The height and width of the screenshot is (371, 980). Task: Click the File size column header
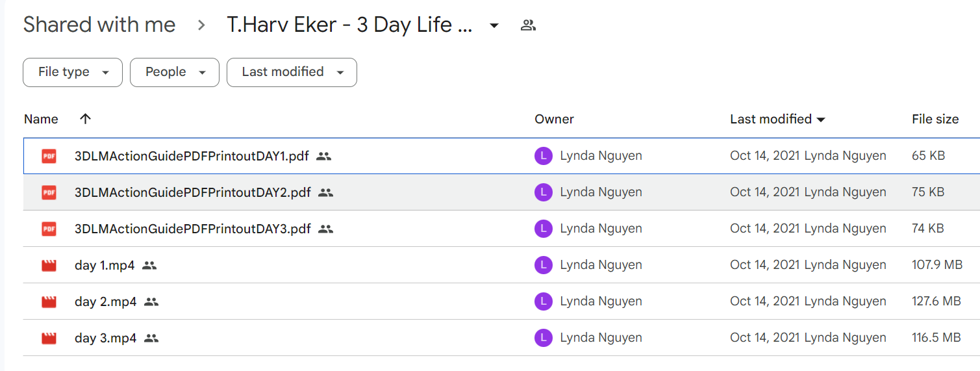pyautogui.click(x=935, y=119)
